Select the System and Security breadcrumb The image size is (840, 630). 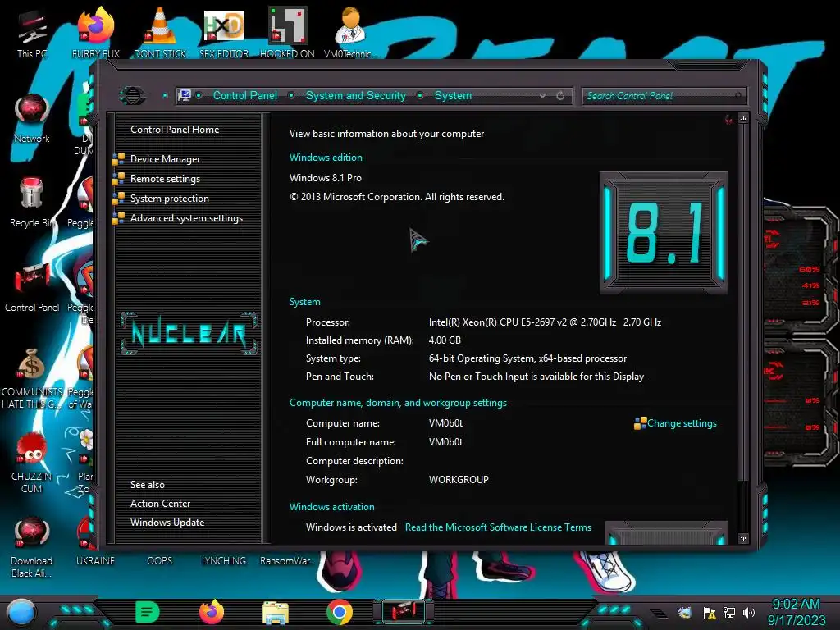pos(356,95)
